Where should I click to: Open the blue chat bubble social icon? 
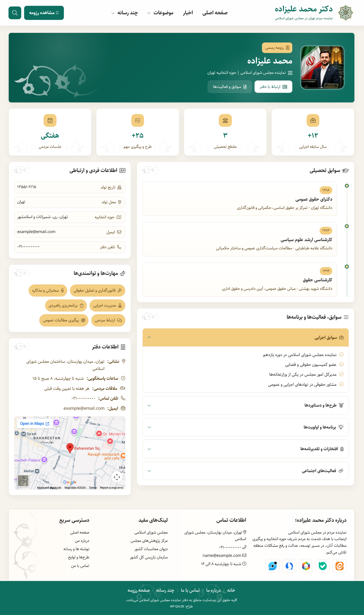273,566
